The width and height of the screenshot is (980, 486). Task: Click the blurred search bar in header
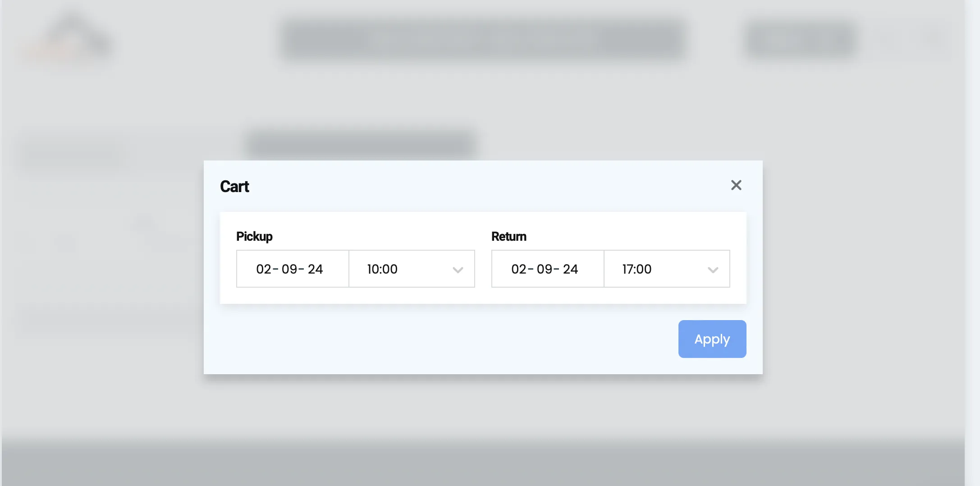pos(482,41)
